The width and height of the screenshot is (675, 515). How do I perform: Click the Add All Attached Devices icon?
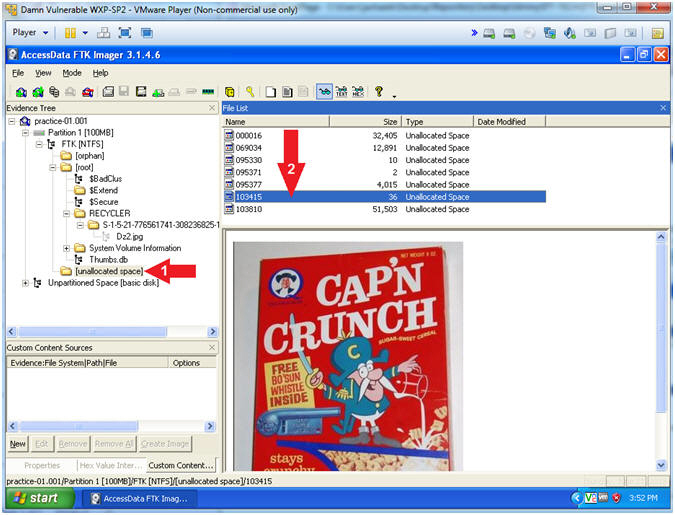[x=38, y=92]
